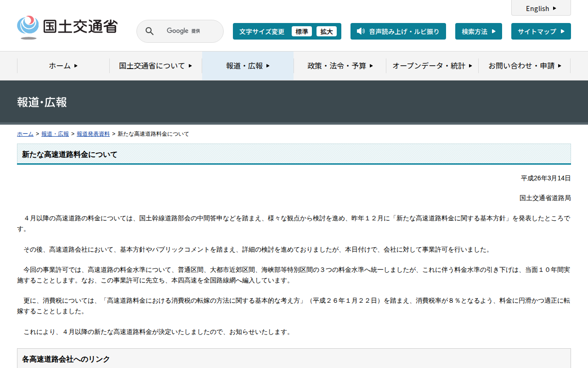Click the speaker icon for 音声読み上げ
Screen dimensions: 588x368
[x=361, y=31]
